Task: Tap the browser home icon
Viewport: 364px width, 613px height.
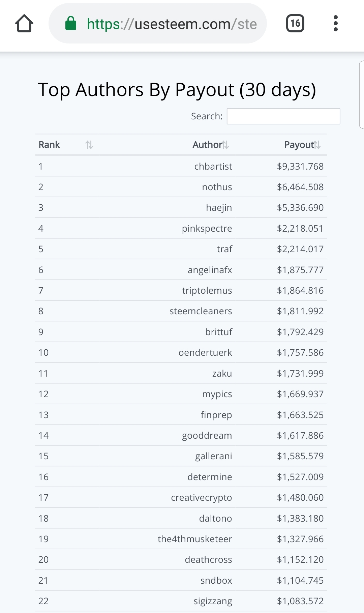Action: (x=24, y=24)
